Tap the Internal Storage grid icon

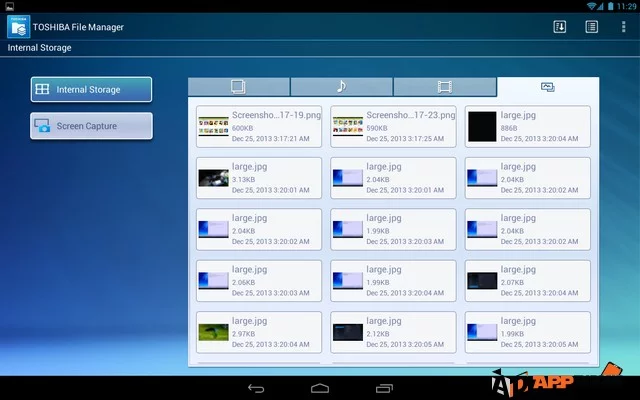pos(42,89)
